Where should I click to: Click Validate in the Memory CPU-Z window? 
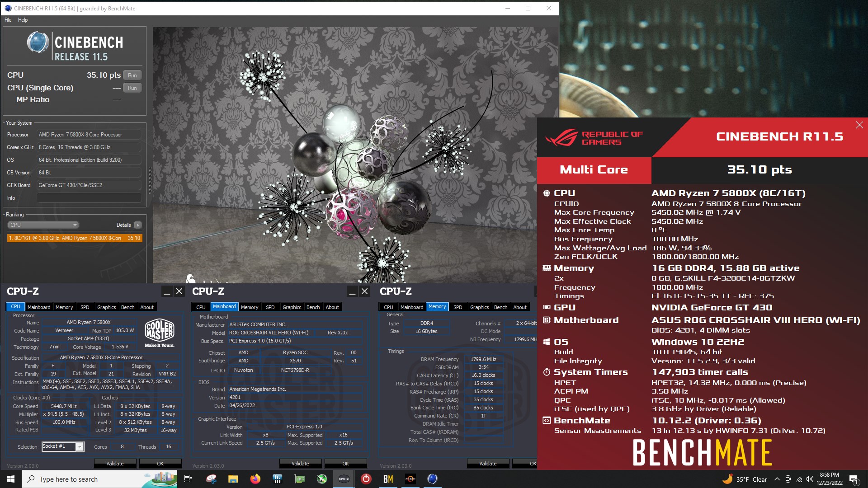488,464
